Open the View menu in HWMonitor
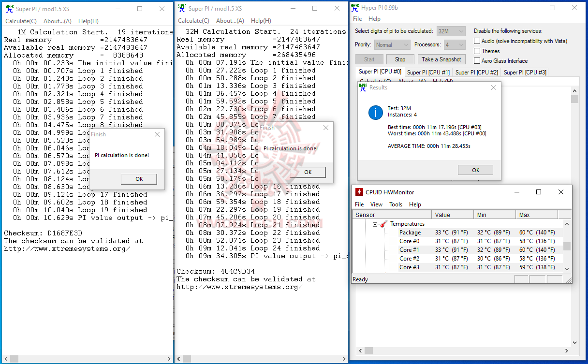This screenshot has width=588, height=364. tap(376, 204)
